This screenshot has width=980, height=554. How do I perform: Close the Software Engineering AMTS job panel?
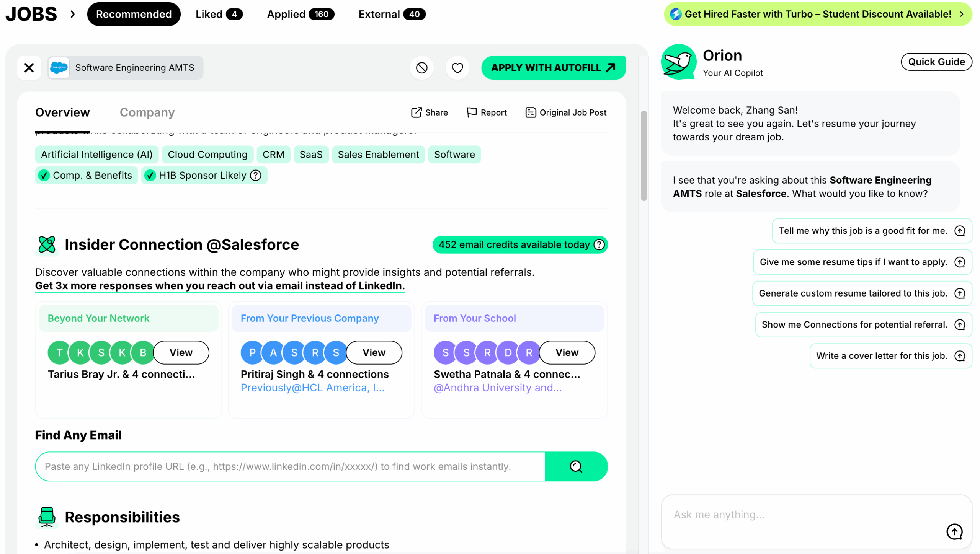pyautogui.click(x=29, y=68)
